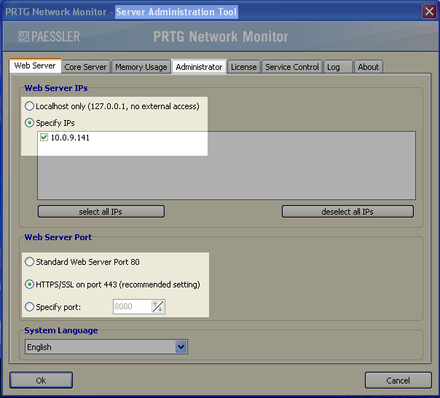Viewport: 440px width, 398px height.
Task: Open the Log tab
Action: click(338, 67)
